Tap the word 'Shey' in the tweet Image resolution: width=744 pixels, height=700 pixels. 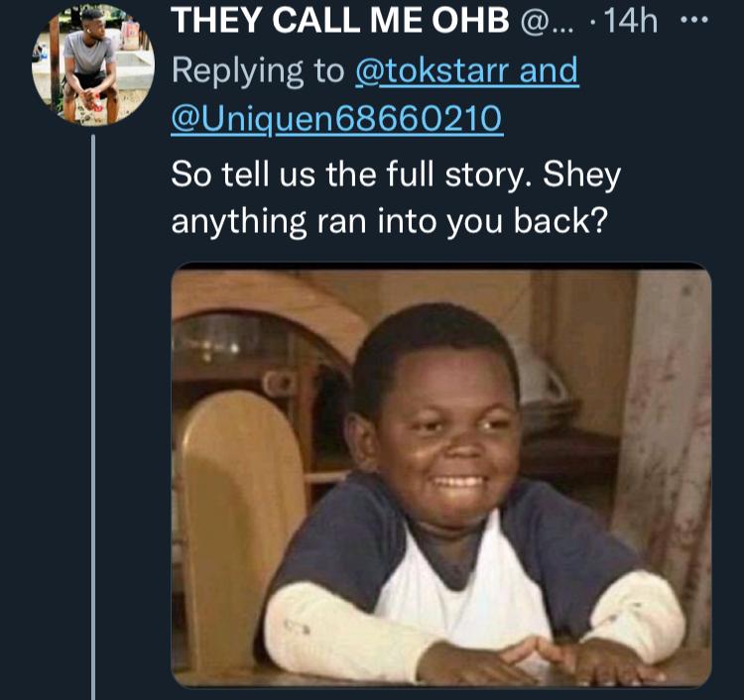point(581,175)
